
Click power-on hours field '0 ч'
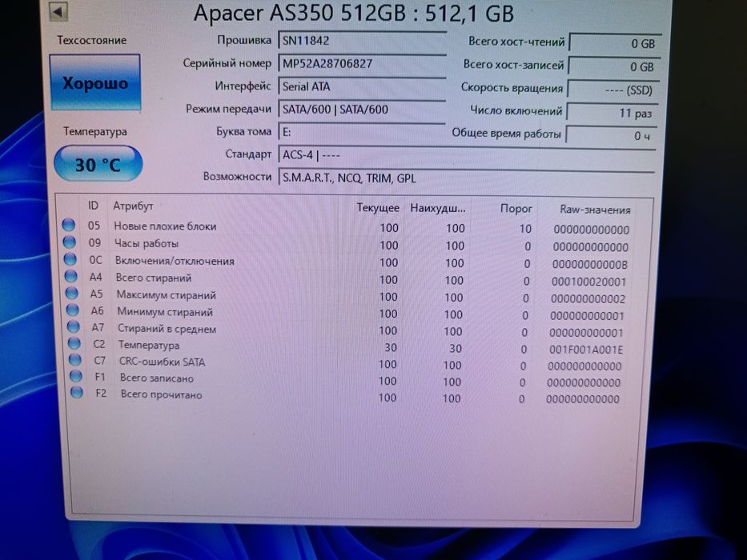click(611, 136)
